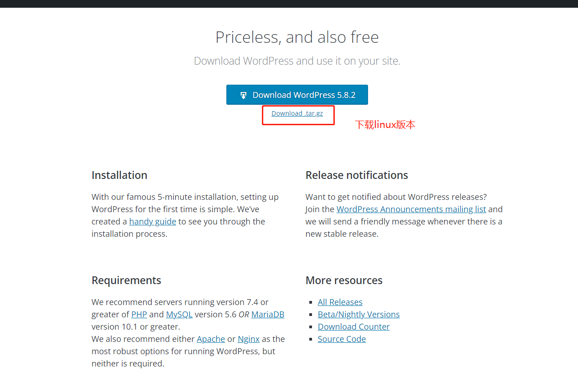This screenshot has width=578, height=392.
Task: Open All Releases under More resources
Action: pyautogui.click(x=340, y=302)
